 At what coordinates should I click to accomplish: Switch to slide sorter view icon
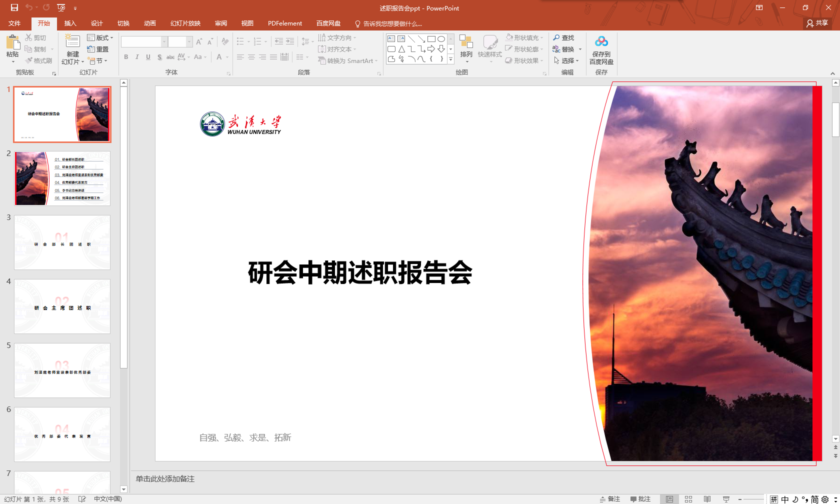pos(688,499)
